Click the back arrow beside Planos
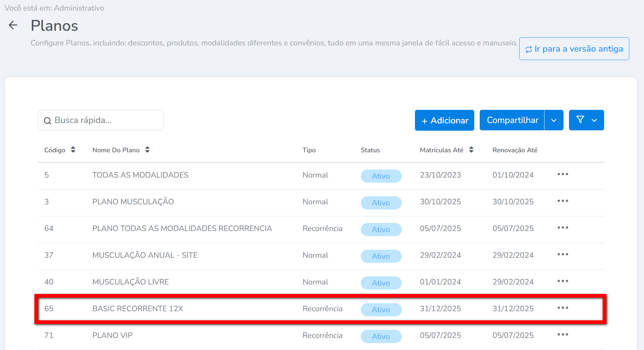Screen dimensions: 644x350 [13, 25]
